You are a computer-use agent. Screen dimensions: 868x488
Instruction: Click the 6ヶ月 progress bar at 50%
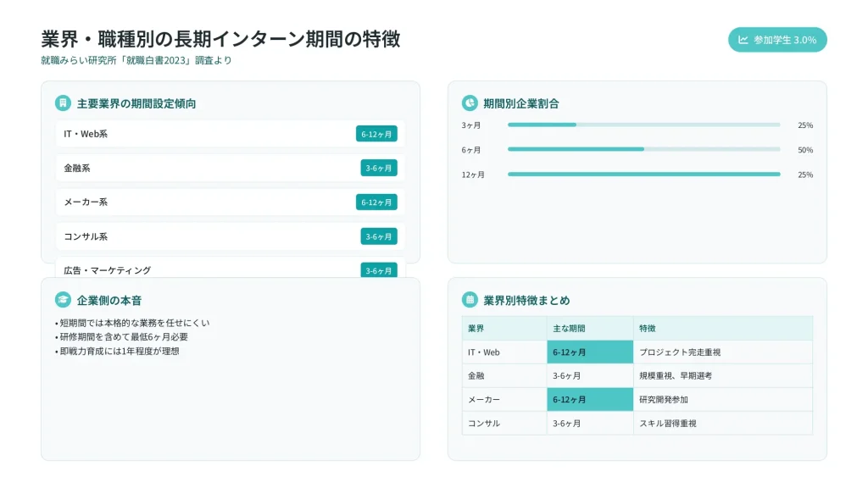coord(643,149)
